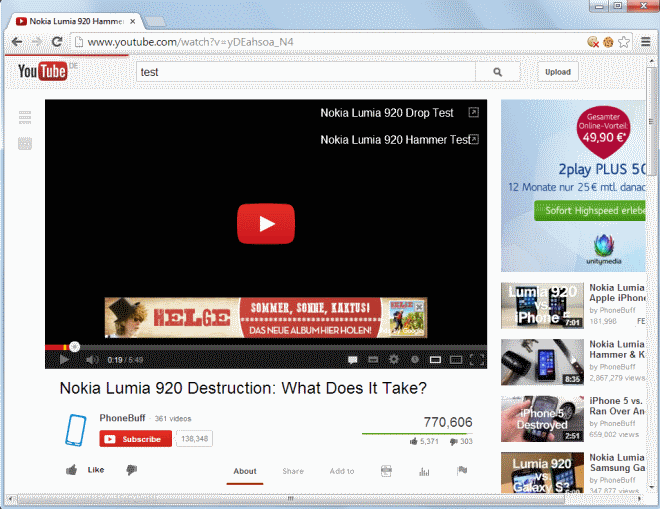Close the Nokia Lumia 920 browser tab
660x509 pixels.
[x=133, y=21]
